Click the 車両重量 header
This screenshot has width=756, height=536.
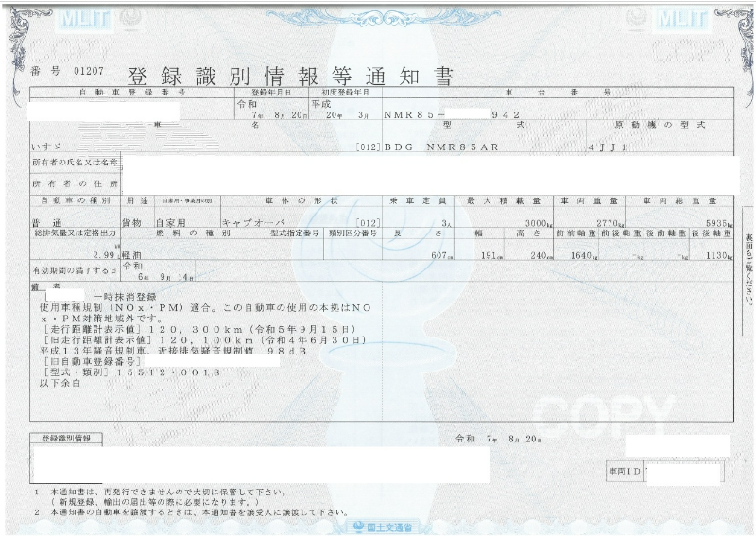tap(589, 200)
